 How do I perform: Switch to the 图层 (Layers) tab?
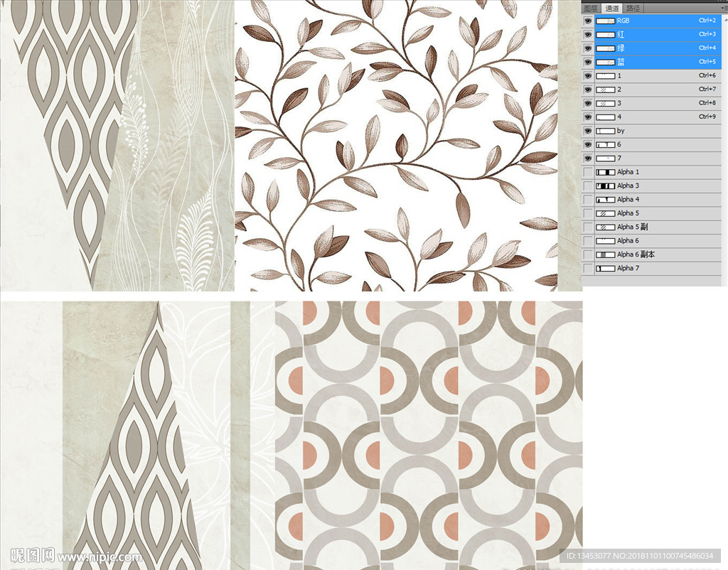point(590,8)
